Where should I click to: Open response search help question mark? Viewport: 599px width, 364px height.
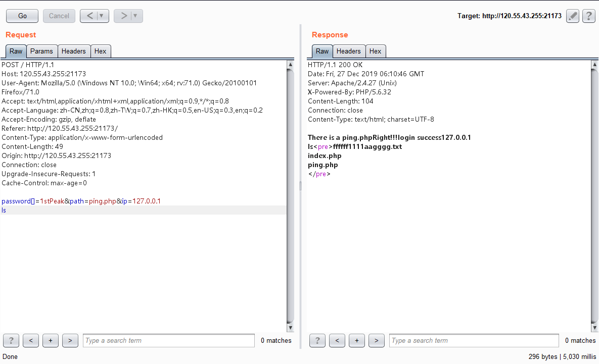coord(317,340)
